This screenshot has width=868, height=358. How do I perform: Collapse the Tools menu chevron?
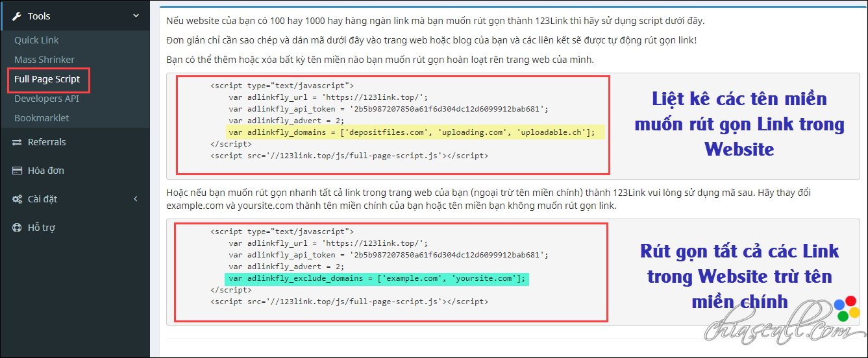click(135, 16)
